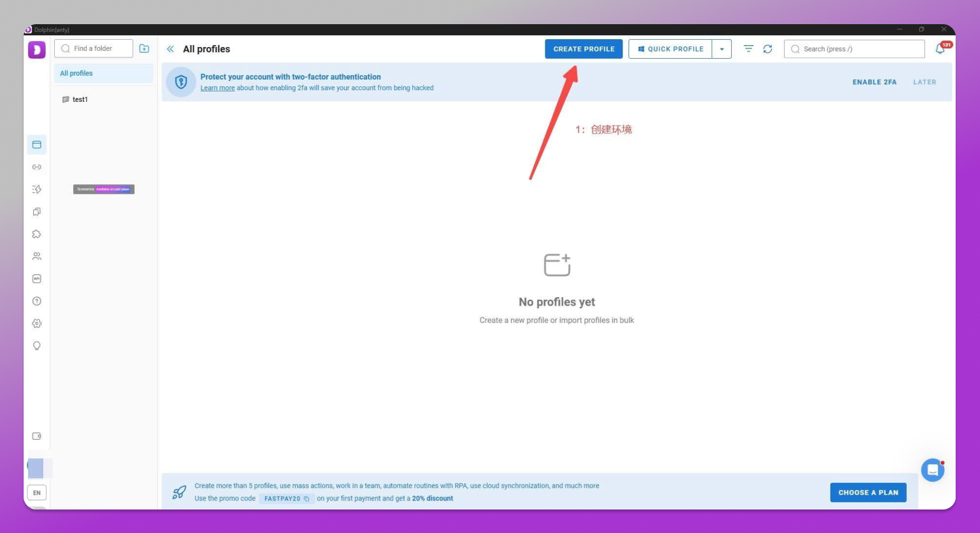Open the copy-pages icon in left sidebar
The height and width of the screenshot is (533, 980).
click(x=37, y=212)
